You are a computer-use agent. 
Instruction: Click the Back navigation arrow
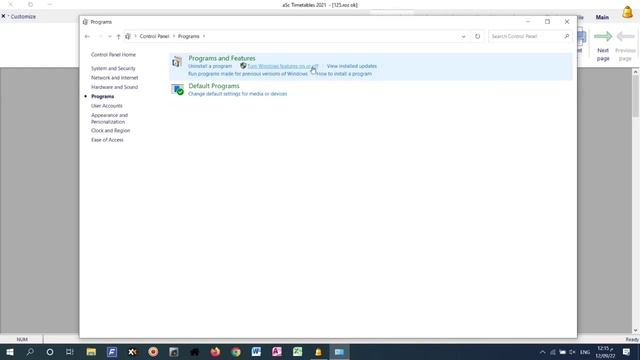coord(87,36)
